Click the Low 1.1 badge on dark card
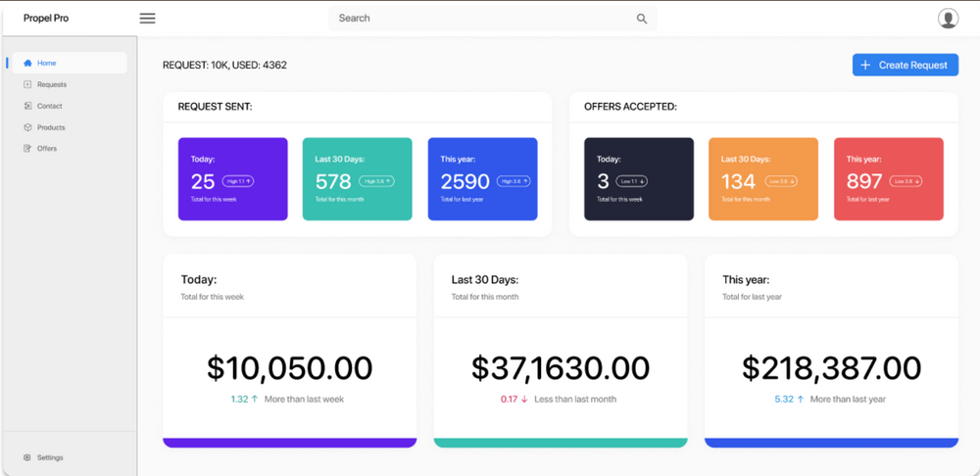 (632, 181)
